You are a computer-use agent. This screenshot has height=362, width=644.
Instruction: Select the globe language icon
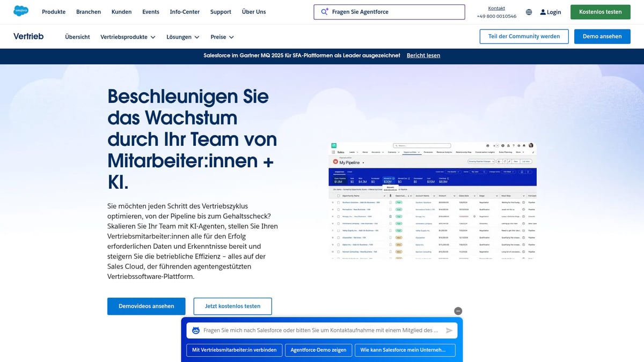(x=529, y=12)
